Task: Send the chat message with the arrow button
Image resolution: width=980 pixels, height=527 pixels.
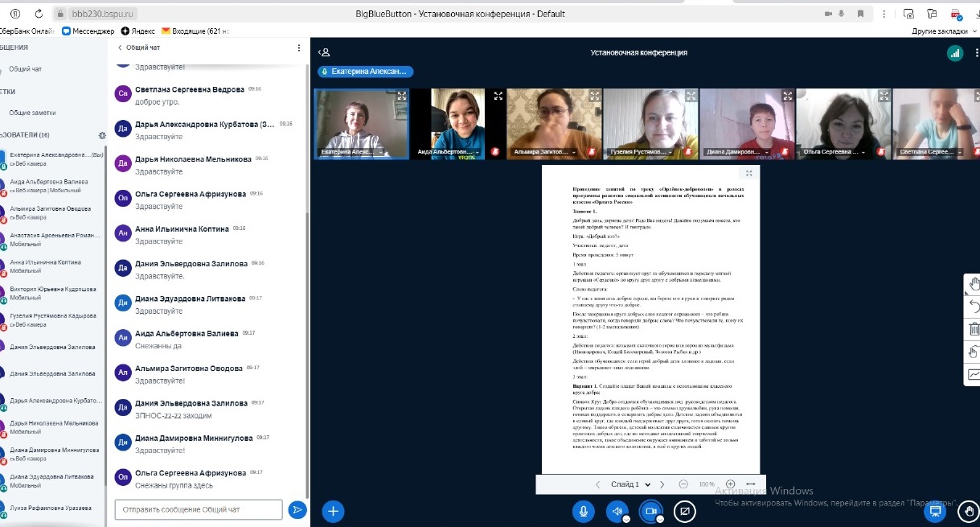Action: tap(297, 509)
